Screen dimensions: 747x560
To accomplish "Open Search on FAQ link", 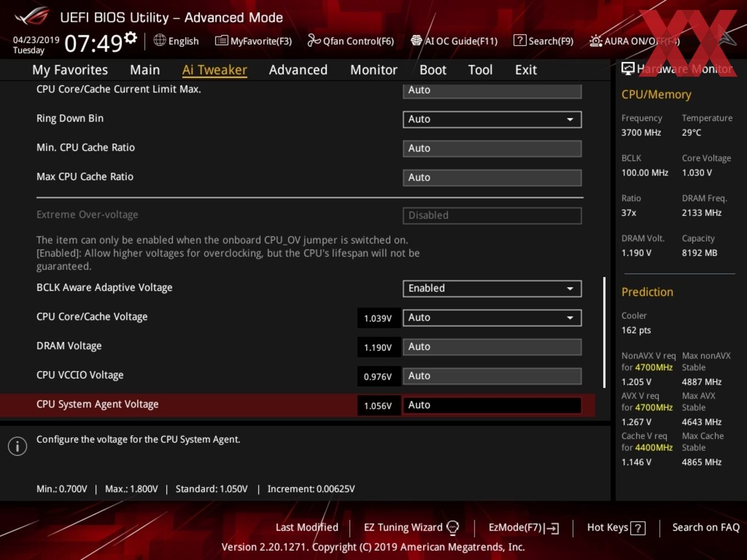I will pos(706,528).
